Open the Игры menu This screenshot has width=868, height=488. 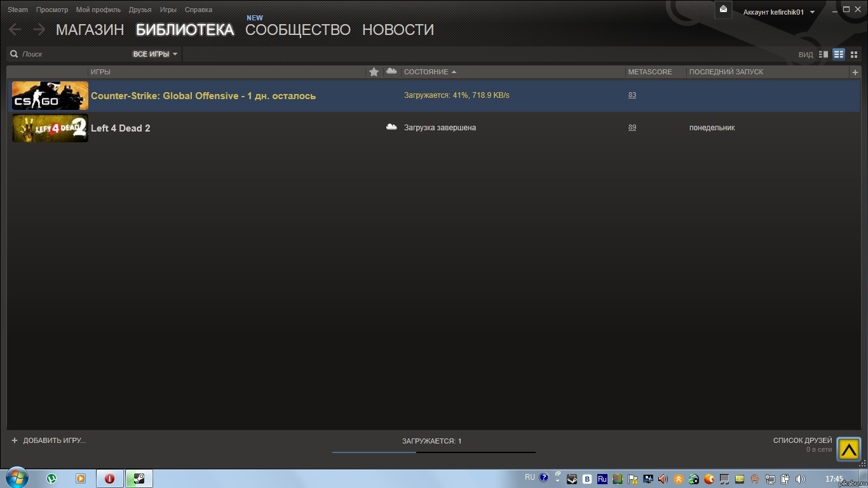click(168, 10)
